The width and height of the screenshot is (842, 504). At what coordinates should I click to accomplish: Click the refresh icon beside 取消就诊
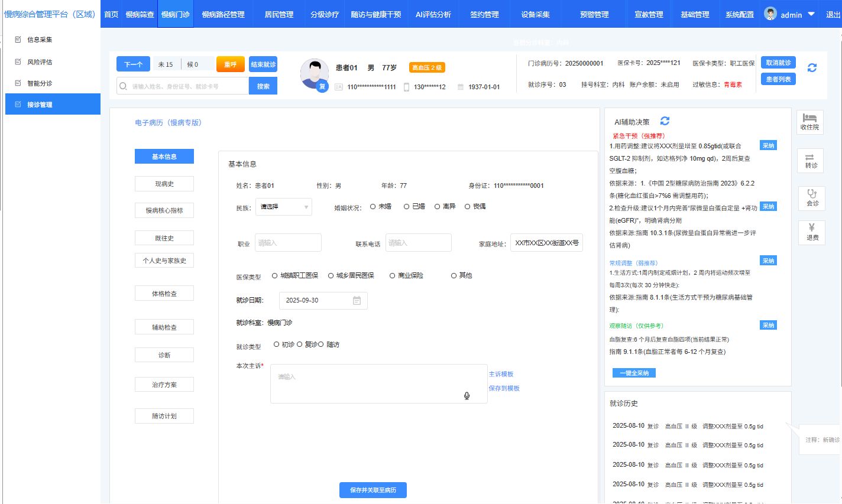pos(812,68)
